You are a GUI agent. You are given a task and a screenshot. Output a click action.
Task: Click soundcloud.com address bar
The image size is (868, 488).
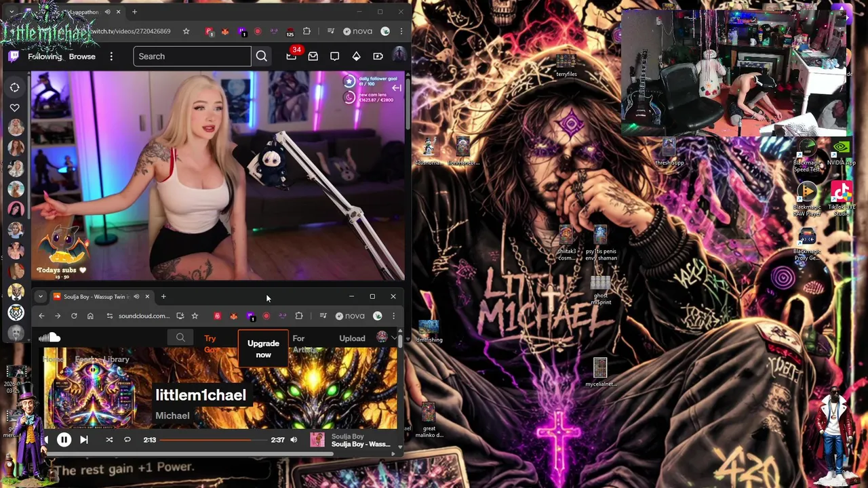point(144,316)
